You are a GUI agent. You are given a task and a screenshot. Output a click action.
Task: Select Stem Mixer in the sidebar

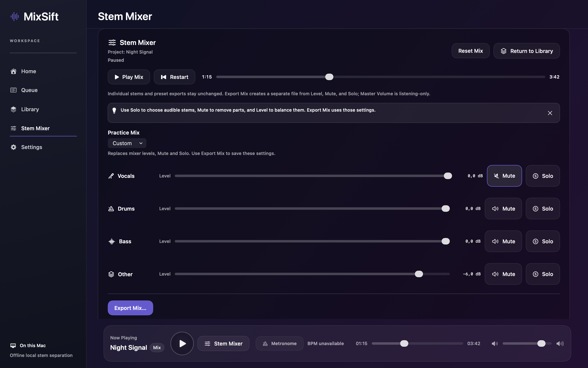coord(43,128)
